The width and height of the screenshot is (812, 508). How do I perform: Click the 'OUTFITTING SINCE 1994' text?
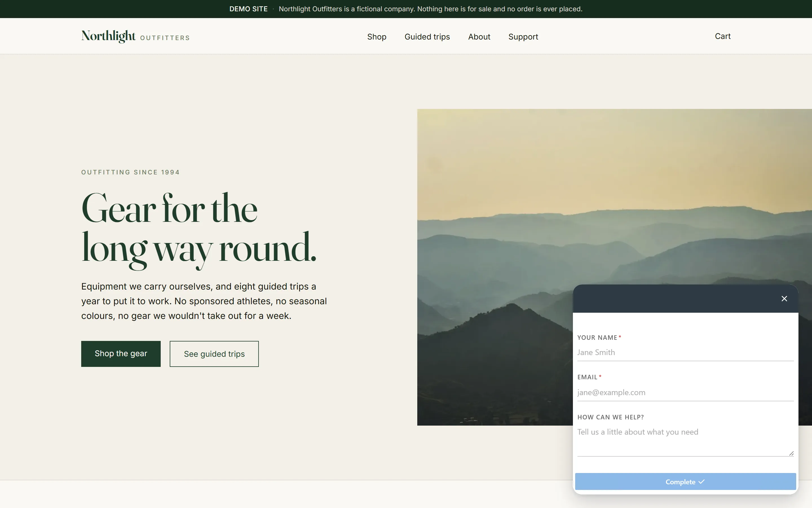point(130,172)
